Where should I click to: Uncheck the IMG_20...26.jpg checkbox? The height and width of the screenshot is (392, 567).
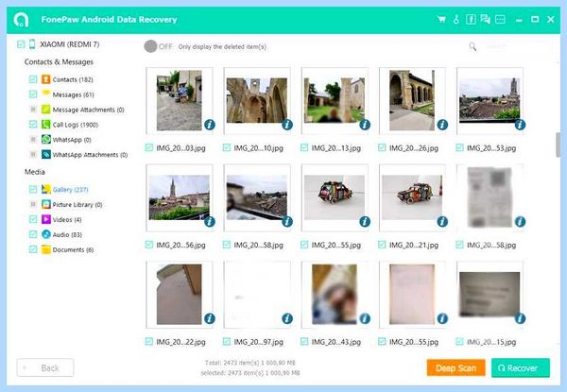(382, 147)
